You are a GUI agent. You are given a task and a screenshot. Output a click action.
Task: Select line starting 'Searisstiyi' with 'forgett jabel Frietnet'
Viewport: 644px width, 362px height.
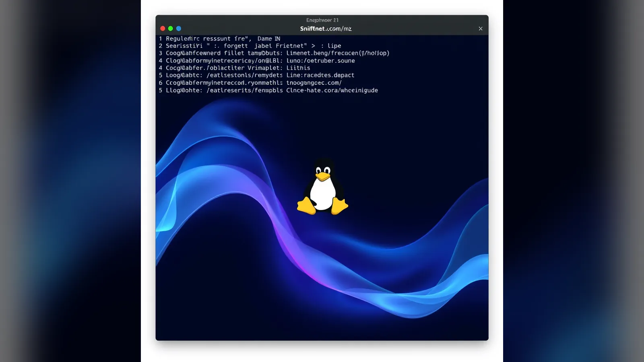pyautogui.click(x=250, y=46)
